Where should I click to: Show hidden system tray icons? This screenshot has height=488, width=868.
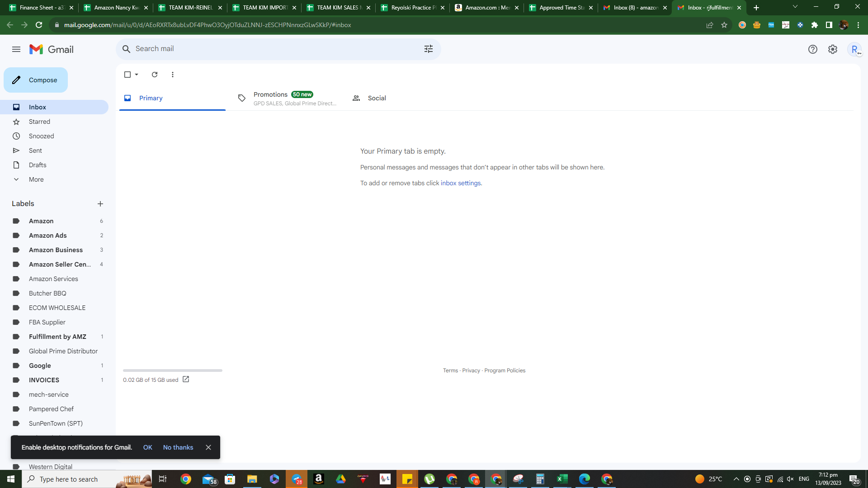[x=736, y=479]
